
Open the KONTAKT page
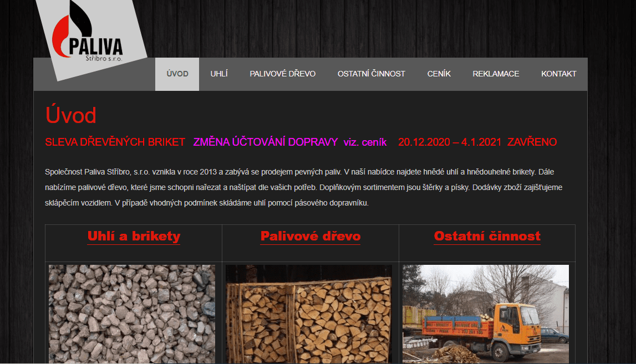coord(558,74)
